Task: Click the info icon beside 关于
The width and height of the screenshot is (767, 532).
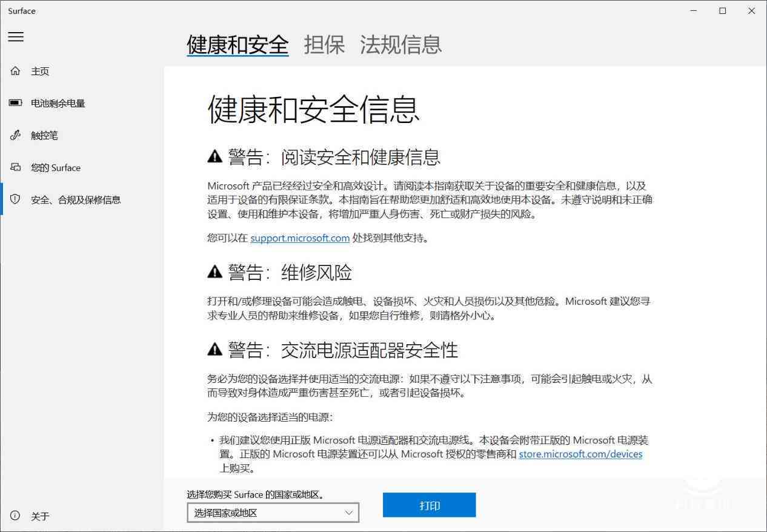Action: pyautogui.click(x=16, y=516)
